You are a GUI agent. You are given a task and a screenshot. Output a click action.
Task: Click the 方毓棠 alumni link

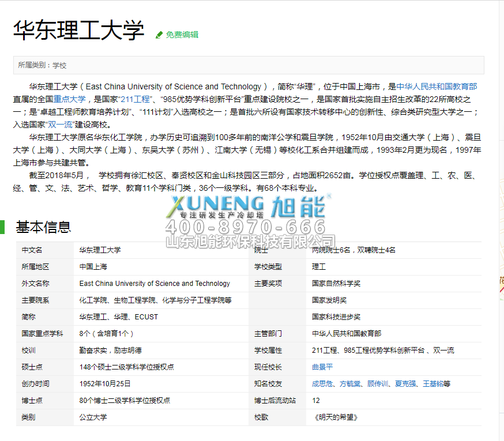[351, 384]
